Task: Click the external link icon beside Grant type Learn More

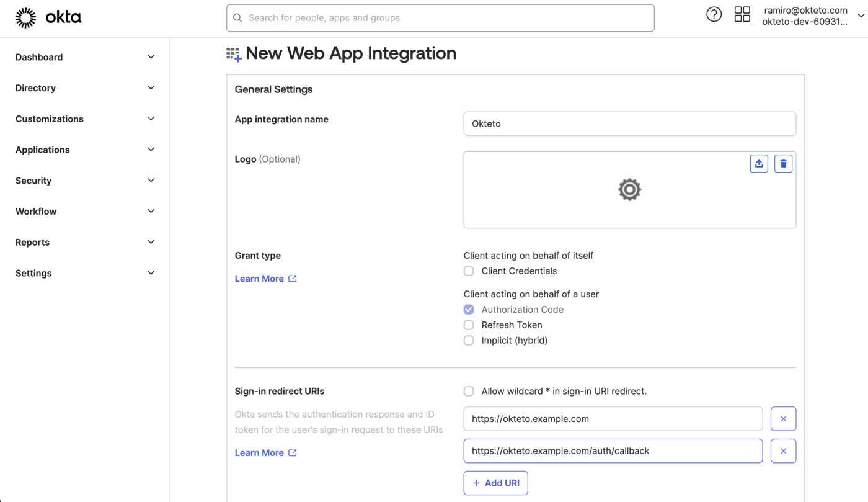Action: (x=292, y=278)
